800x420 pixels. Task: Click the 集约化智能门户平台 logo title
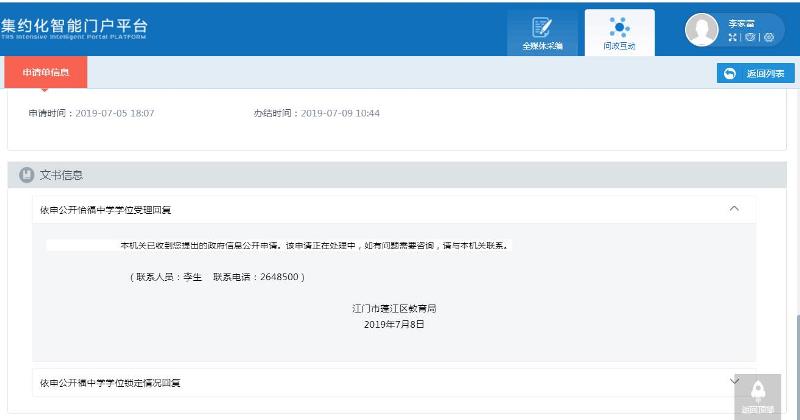point(74,25)
